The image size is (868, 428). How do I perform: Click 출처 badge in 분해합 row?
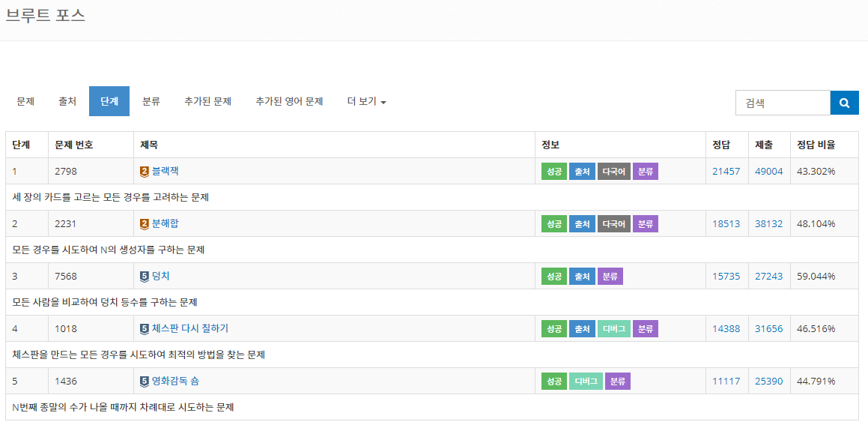(582, 223)
